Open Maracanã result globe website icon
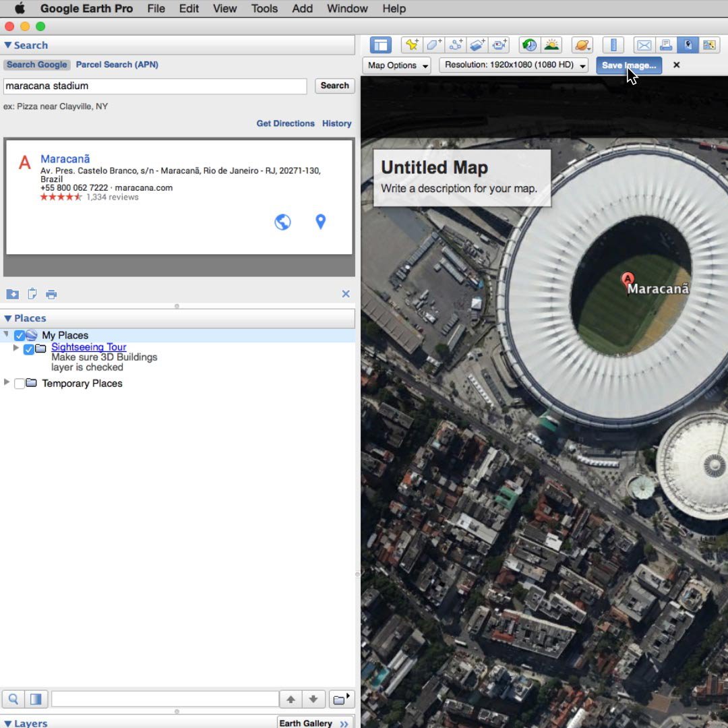 pyautogui.click(x=282, y=222)
